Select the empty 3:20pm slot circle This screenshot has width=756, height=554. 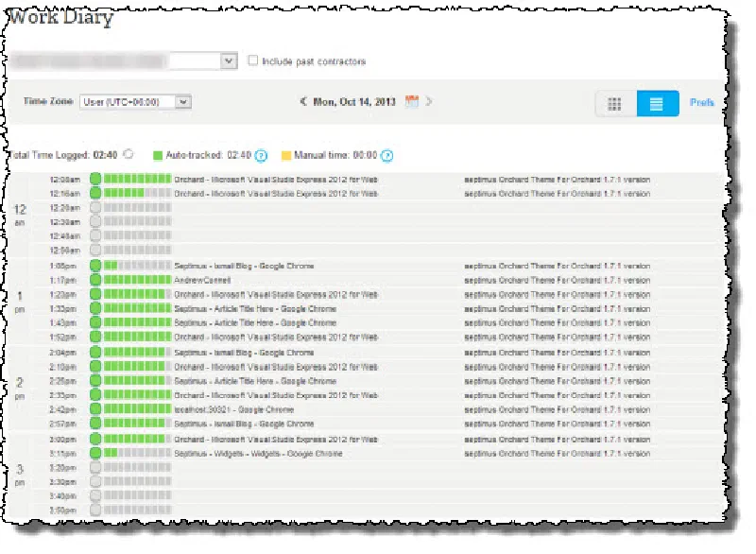[95, 467]
